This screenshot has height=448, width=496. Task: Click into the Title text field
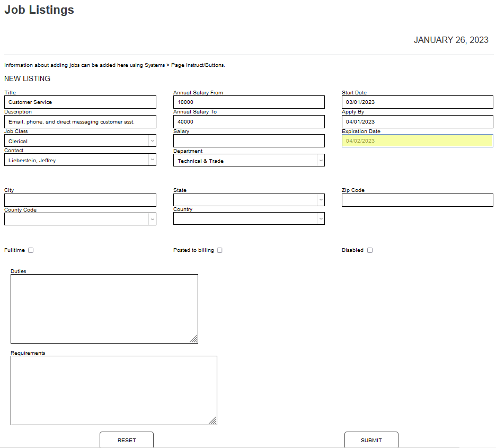click(80, 102)
